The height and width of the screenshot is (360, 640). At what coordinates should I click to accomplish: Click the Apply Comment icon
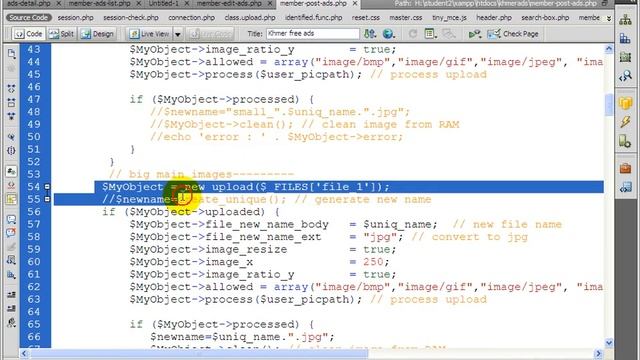point(11,220)
